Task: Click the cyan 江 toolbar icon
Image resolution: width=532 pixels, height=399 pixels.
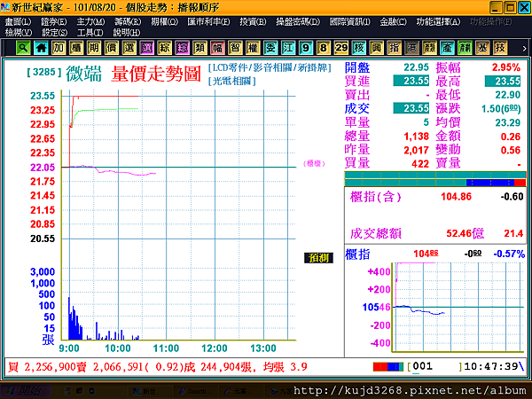Action: 288,48
